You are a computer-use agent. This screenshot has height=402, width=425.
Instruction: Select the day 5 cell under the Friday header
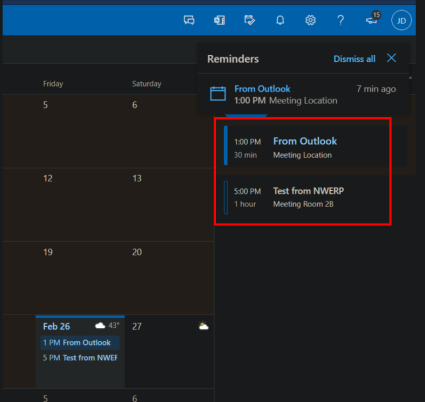point(80,131)
